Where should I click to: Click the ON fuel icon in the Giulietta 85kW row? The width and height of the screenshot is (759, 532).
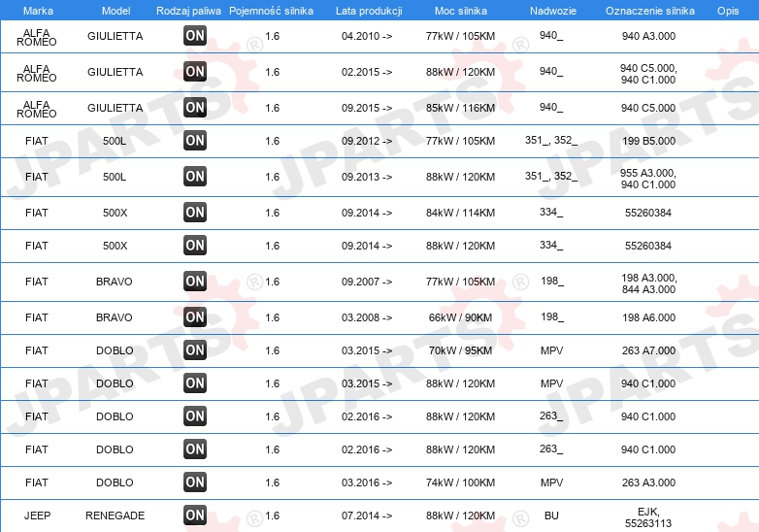[195, 108]
